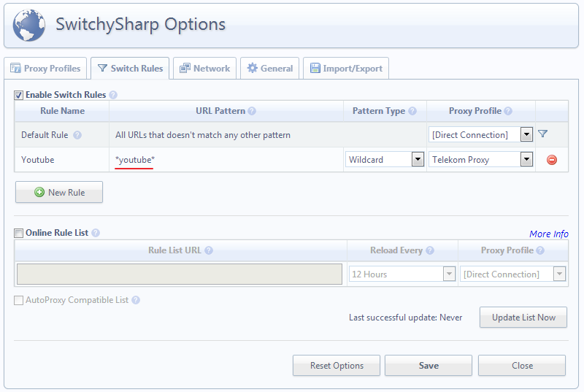Check the AutoProxy Compatible List checkbox
584x392 pixels.
(x=19, y=301)
